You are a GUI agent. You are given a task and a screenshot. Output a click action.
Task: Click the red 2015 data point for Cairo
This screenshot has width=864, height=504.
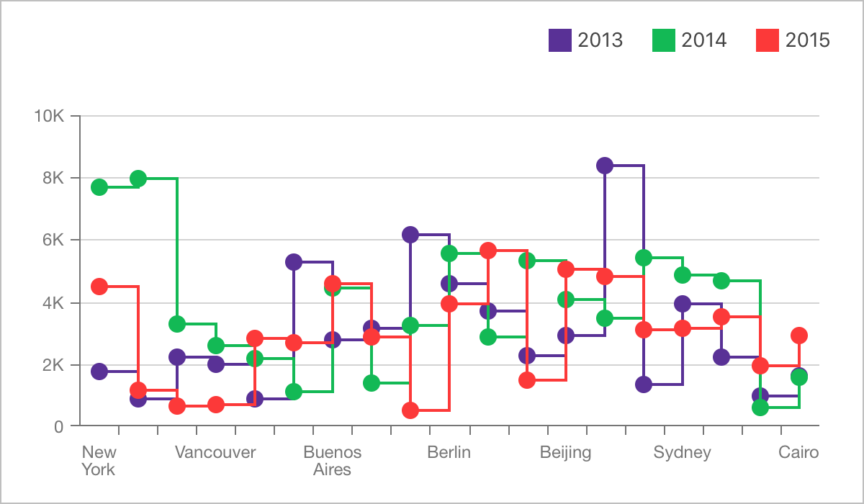point(799,336)
